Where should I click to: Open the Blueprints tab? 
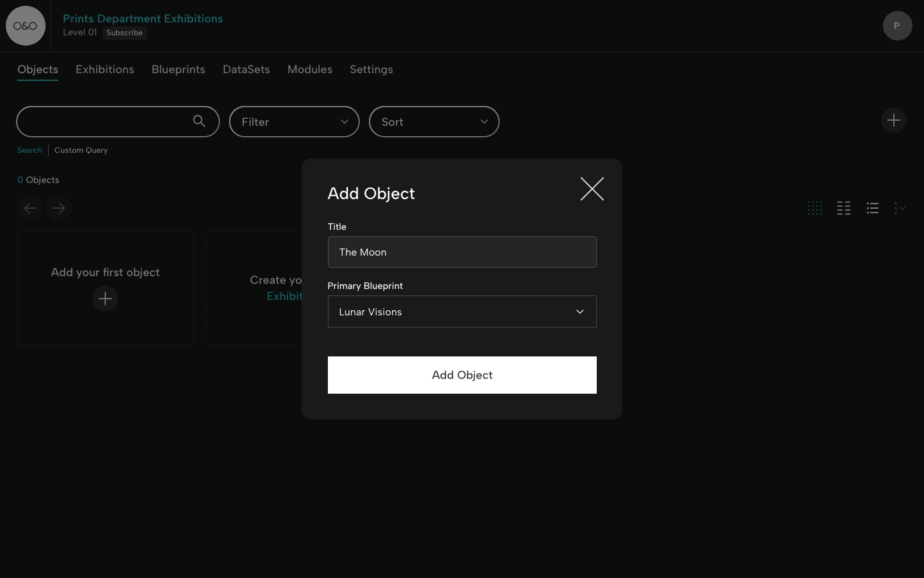178,69
